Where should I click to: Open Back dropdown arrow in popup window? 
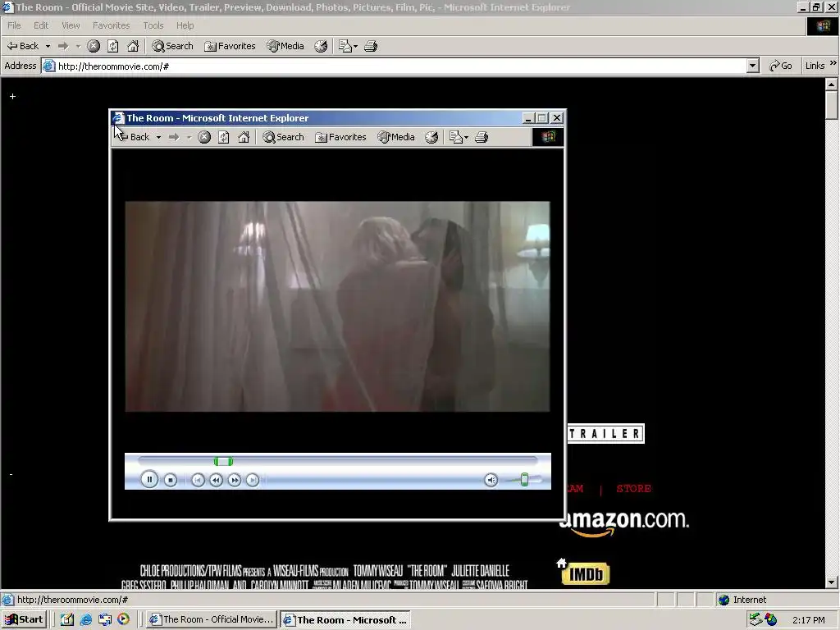[x=158, y=137]
